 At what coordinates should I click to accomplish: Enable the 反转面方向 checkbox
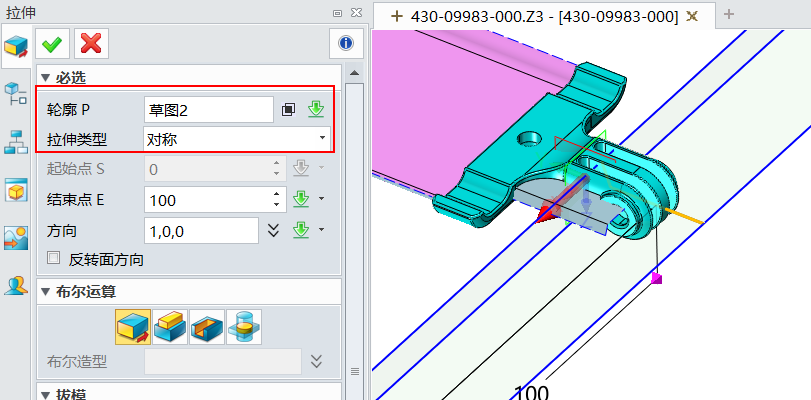click(x=55, y=259)
